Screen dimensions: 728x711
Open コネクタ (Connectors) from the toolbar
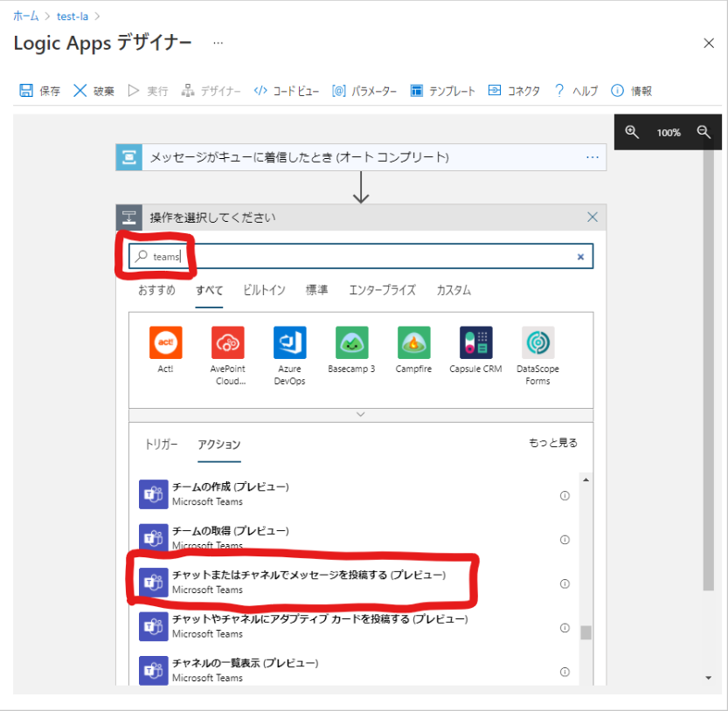pyautogui.click(x=514, y=91)
